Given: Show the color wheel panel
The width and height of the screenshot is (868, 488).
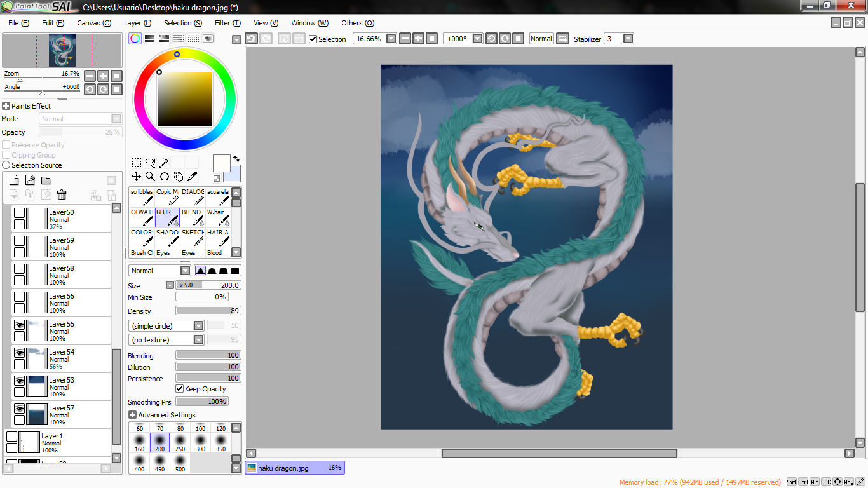Looking at the screenshot, I should click(135, 39).
